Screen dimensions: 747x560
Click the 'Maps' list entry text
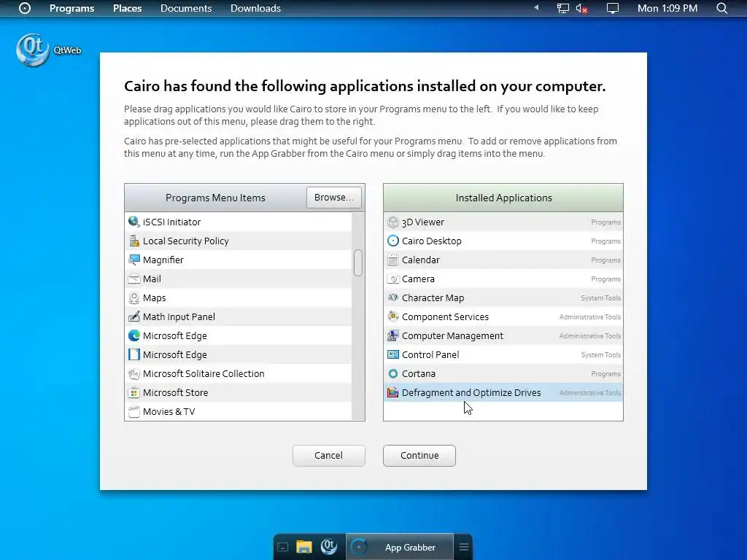(155, 298)
